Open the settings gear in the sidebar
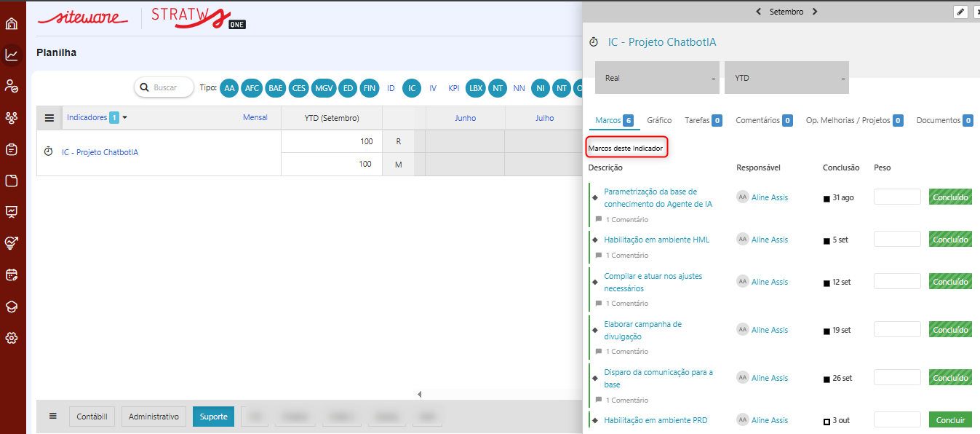This screenshot has height=434, width=980. [x=12, y=338]
